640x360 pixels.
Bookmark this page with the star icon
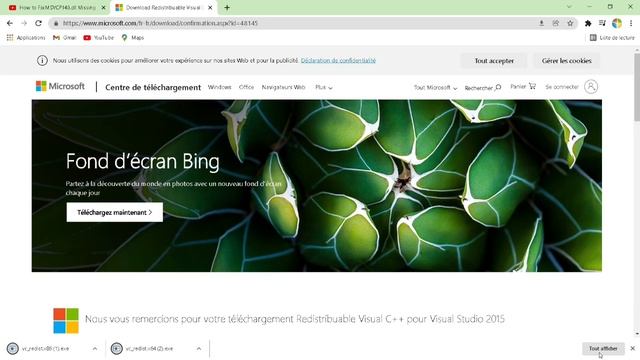click(570, 23)
